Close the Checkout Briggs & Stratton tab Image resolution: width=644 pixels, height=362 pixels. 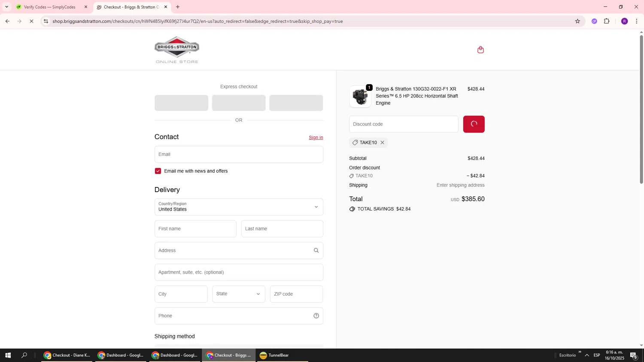tap(166, 7)
